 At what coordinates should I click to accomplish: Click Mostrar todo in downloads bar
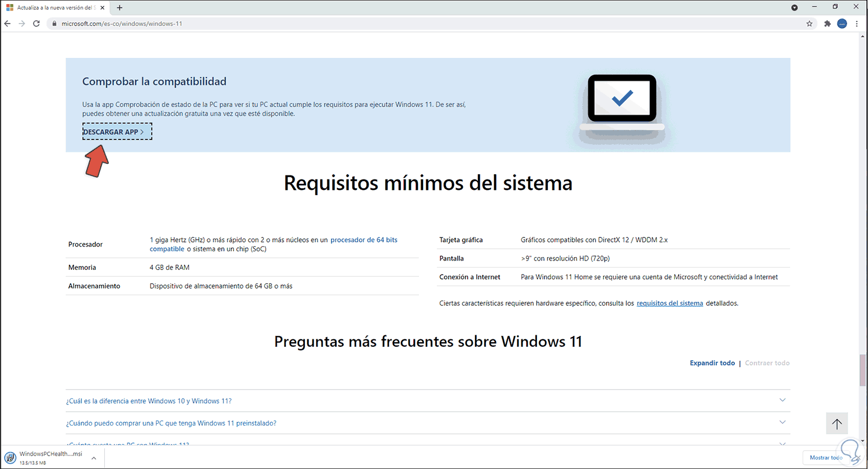click(826, 457)
